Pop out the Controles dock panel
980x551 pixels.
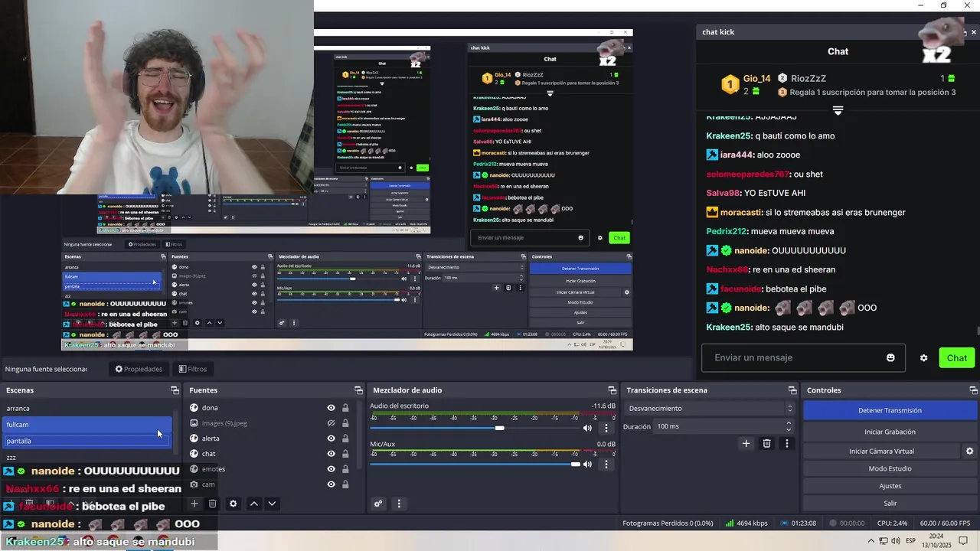click(974, 390)
